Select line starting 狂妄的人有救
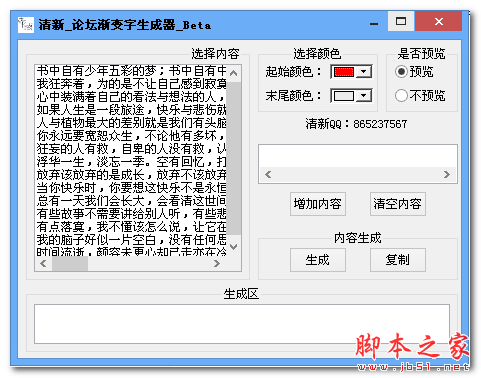The height and width of the screenshot is (378, 481). point(131,148)
